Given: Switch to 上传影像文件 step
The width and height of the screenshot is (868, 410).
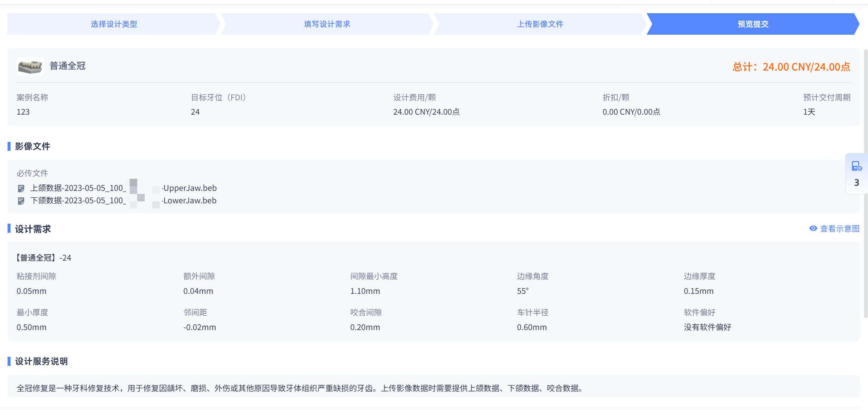Looking at the screenshot, I should (540, 24).
